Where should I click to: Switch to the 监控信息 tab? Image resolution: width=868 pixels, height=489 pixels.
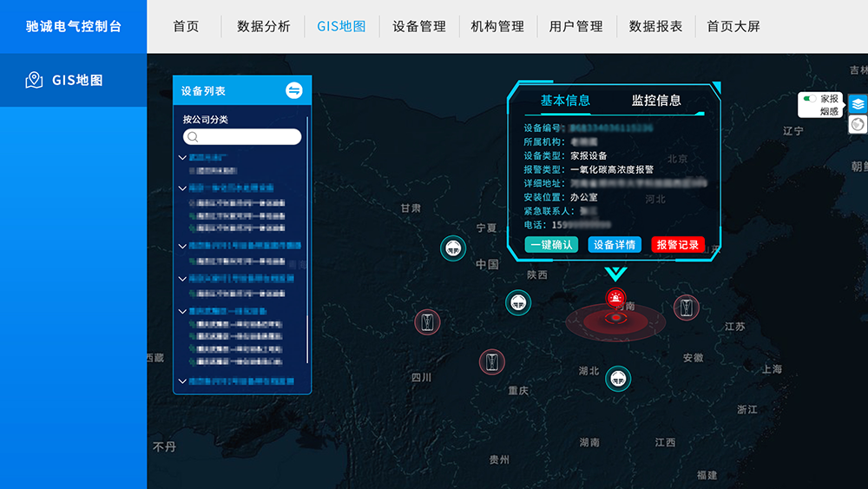(656, 101)
